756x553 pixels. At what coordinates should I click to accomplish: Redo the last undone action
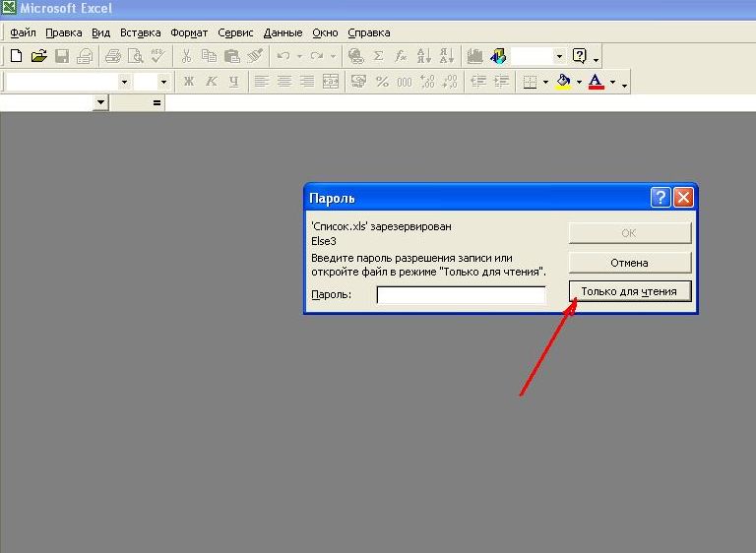[x=317, y=56]
